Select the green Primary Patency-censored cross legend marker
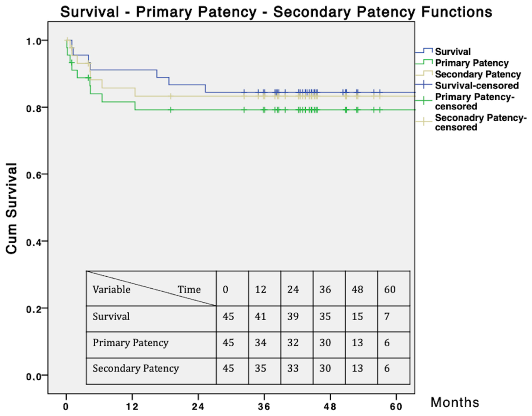Screen dimensions: 532x416 [424, 100]
